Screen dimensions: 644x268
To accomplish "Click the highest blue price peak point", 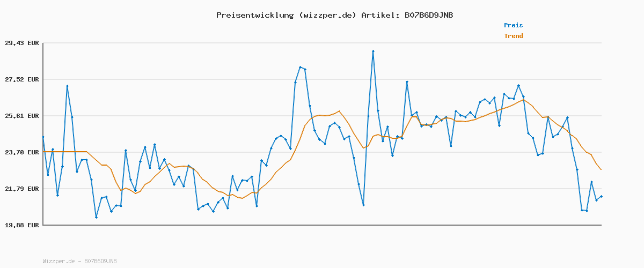I will [x=373, y=51].
